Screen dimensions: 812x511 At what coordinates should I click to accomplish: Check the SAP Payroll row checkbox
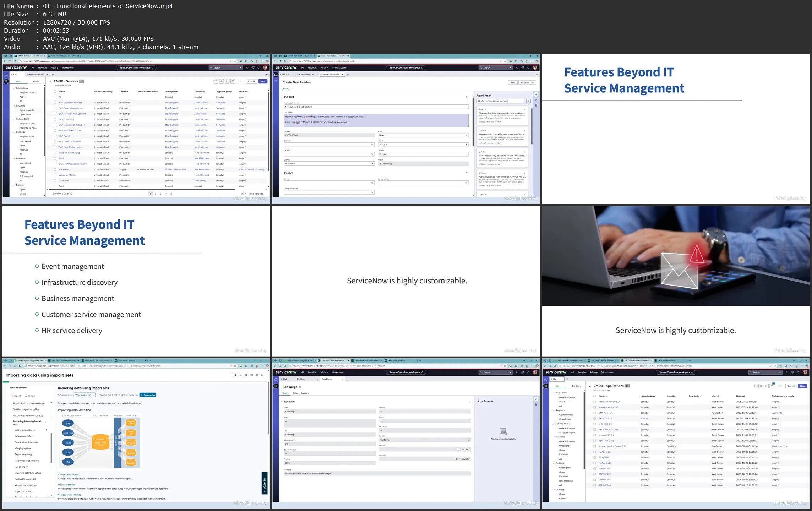click(55, 136)
